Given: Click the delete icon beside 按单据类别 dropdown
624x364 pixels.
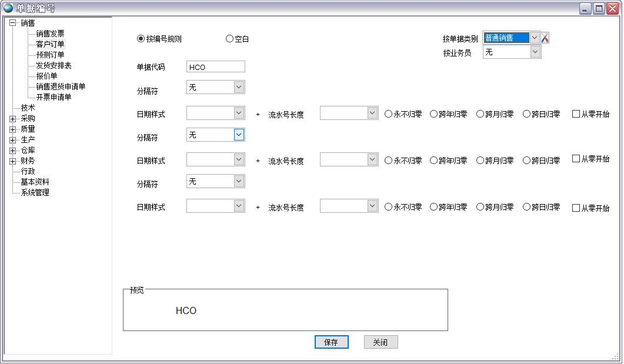Looking at the screenshot, I should click(x=546, y=37).
